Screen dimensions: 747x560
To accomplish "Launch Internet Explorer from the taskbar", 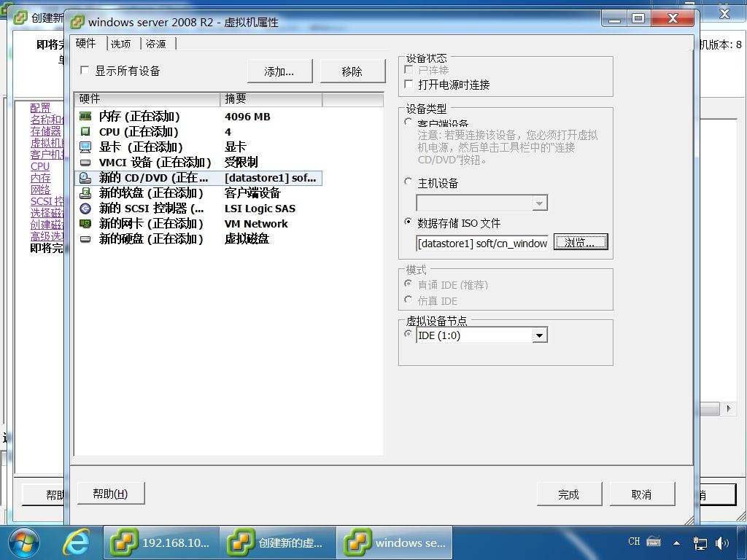I will (x=77, y=542).
